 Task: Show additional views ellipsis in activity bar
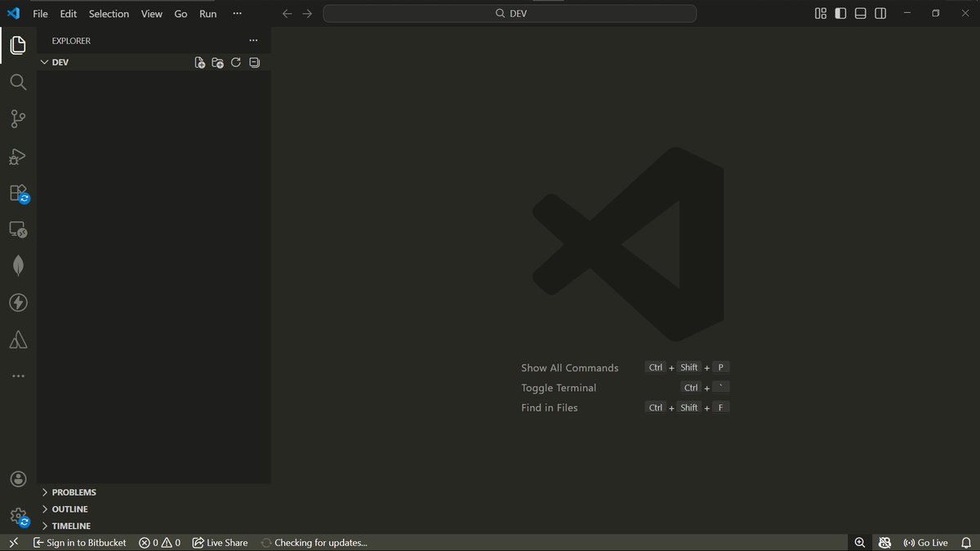18,376
